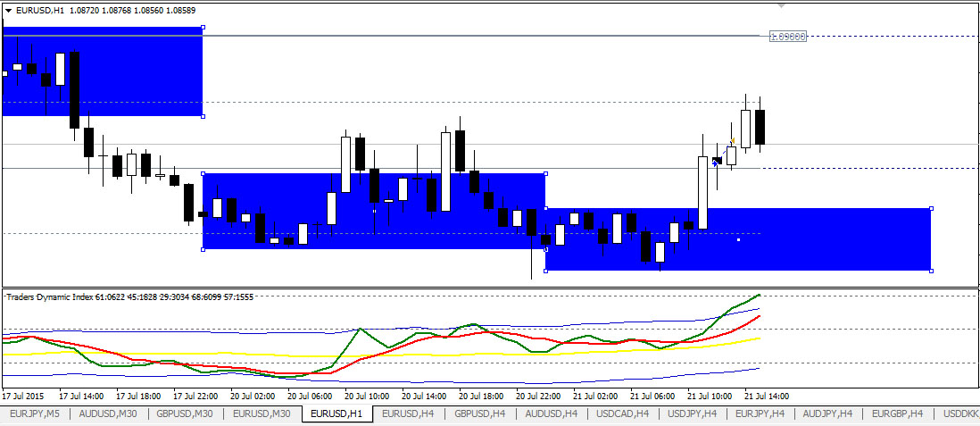Open the GBPUSD,H4 chart tab

(480, 414)
